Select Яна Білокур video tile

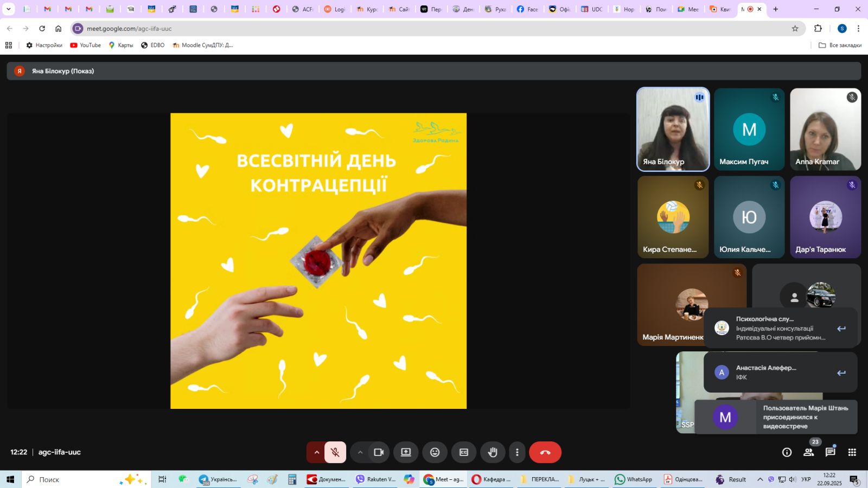(x=673, y=129)
